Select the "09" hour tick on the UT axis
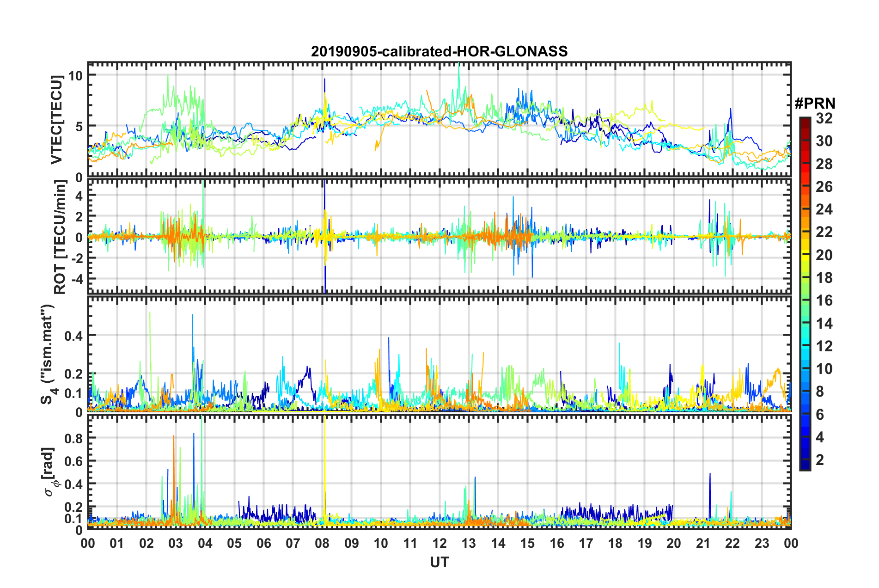 click(352, 543)
